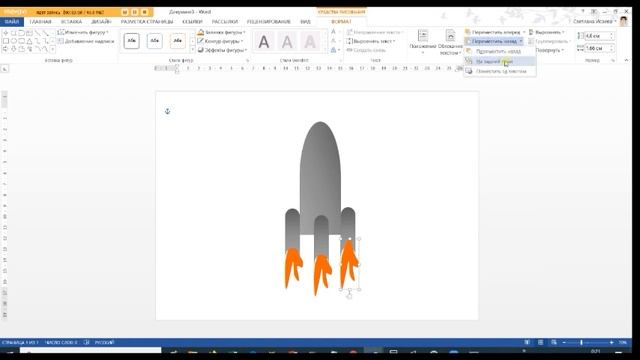Screen dimensions: 640x360
Task: Adjust the zoom slider in status bar
Action: click(x=581, y=342)
